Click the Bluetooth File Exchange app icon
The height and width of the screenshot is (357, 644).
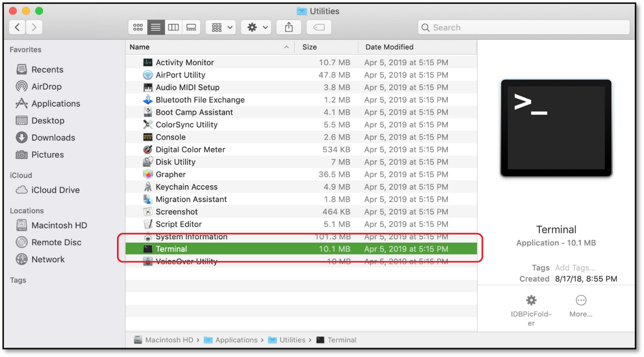(148, 100)
